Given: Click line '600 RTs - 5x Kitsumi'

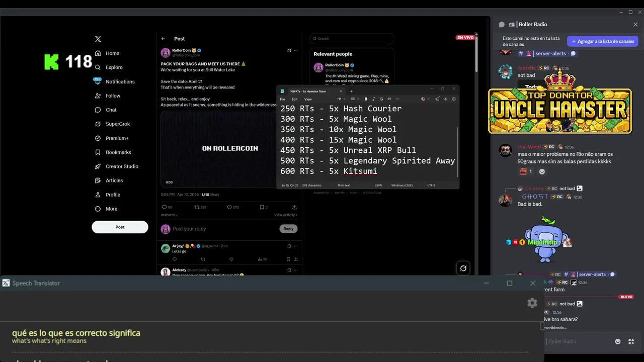Looking at the screenshot, I should click(x=329, y=171).
